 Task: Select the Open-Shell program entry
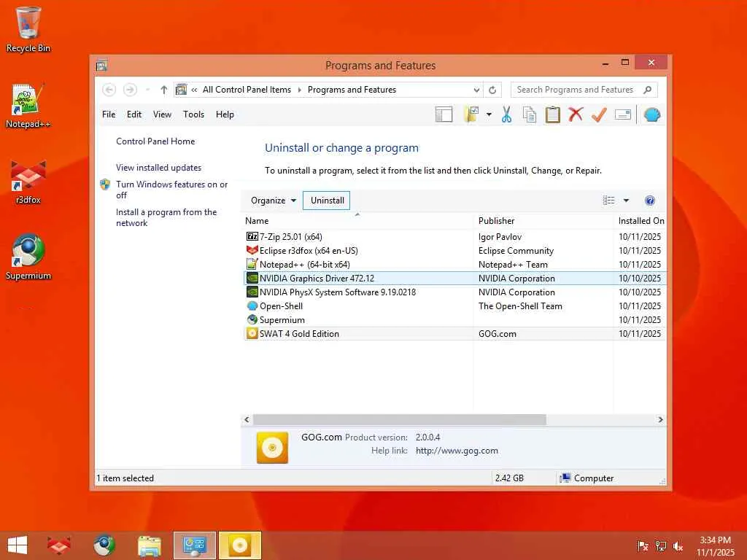click(455, 306)
